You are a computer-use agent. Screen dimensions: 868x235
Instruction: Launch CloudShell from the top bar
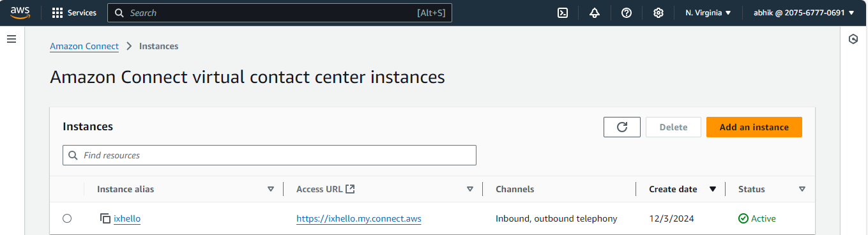click(x=563, y=13)
